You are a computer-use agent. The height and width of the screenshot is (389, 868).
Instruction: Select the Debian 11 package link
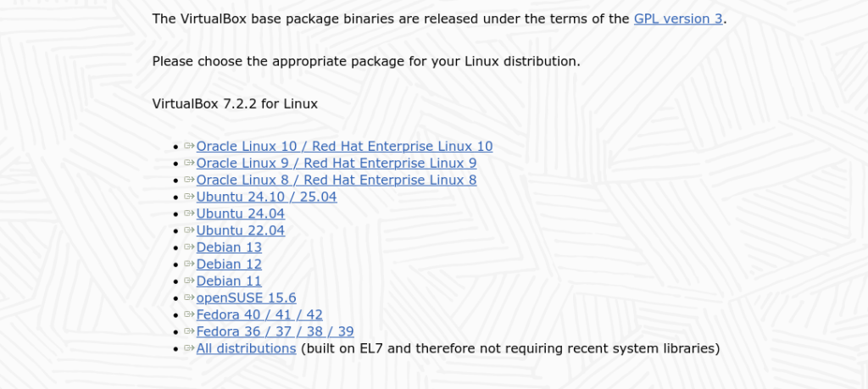(229, 281)
